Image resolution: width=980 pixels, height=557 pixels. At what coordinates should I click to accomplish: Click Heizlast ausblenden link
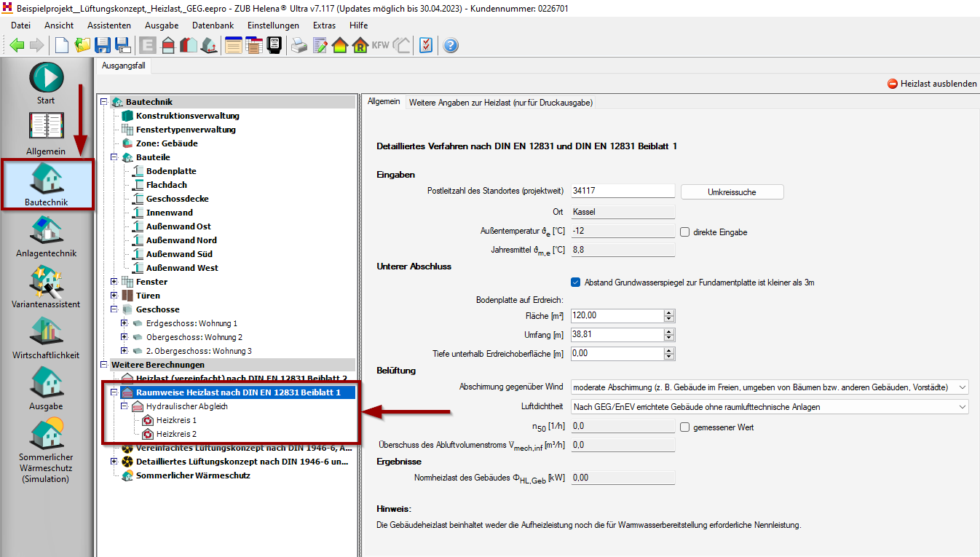pos(932,84)
